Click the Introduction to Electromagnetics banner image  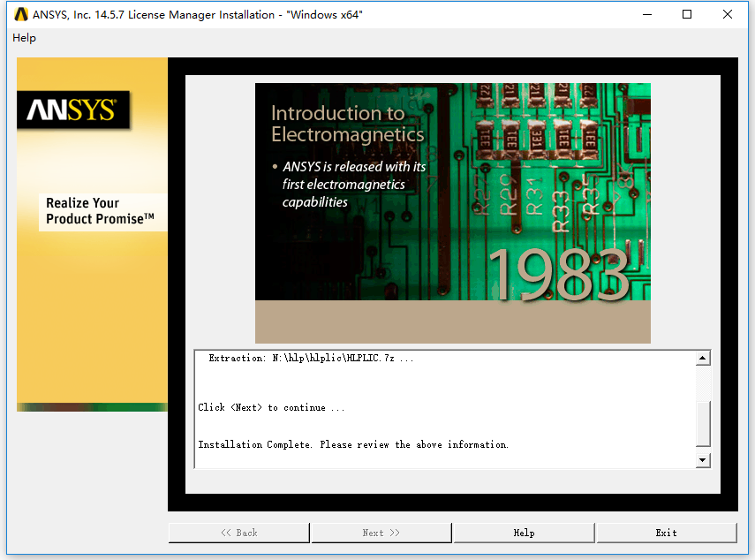pos(453,213)
